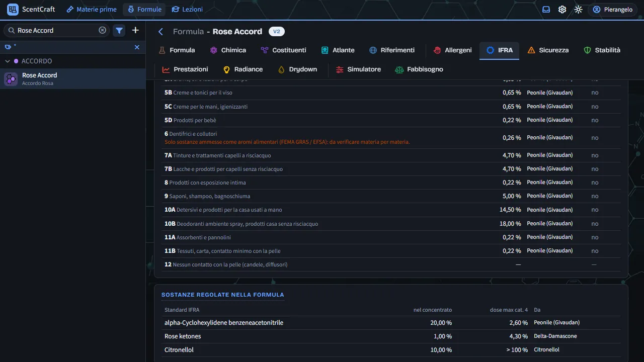Open the inbox tray icon
The height and width of the screenshot is (362, 644).
pyautogui.click(x=546, y=10)
